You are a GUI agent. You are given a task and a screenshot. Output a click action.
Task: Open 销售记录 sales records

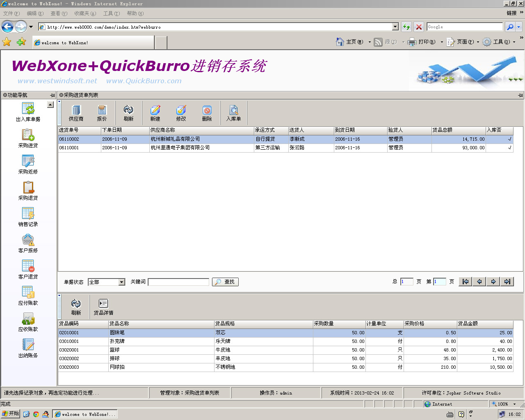[28, 217]
